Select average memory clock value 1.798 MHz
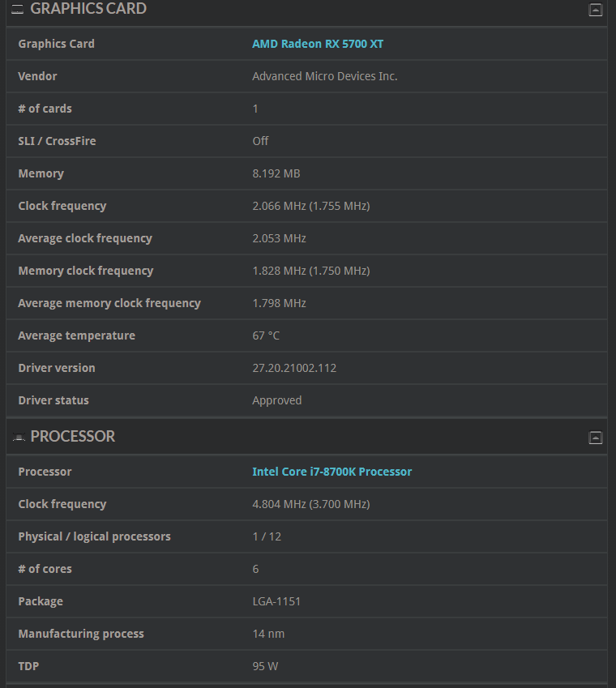Viewport: 616px width, 688px height. pyautogui.click(x=279, y=304)
